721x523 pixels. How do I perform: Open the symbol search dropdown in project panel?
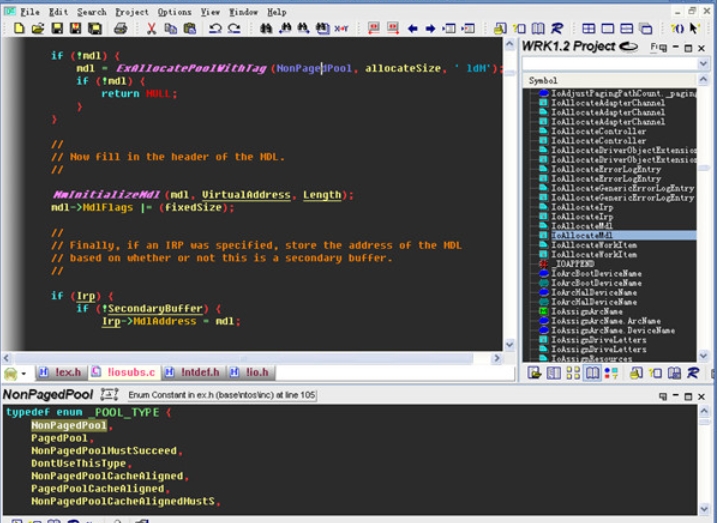coord(703,63)
